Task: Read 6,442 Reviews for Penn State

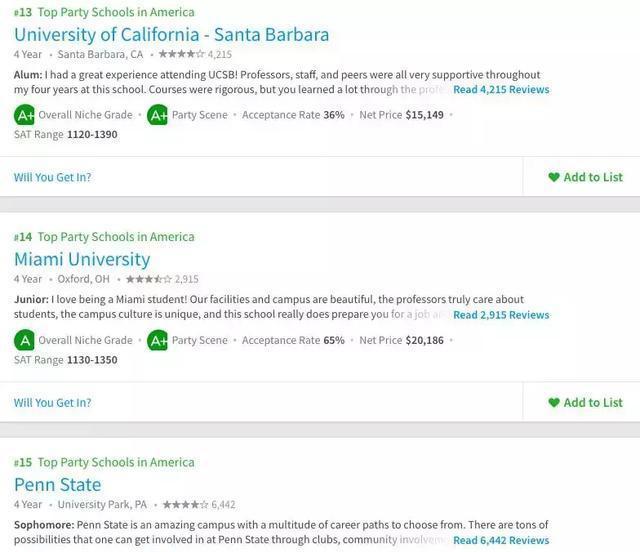Action: (x=501, y=540)
